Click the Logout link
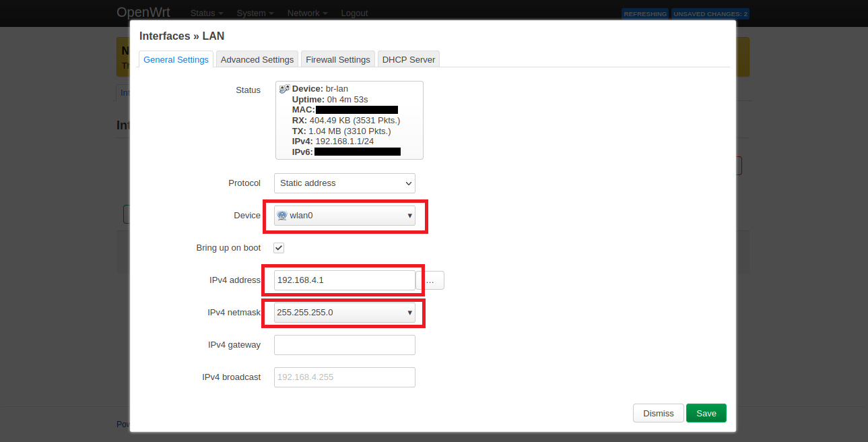868x442 pixels. [354, 13]
